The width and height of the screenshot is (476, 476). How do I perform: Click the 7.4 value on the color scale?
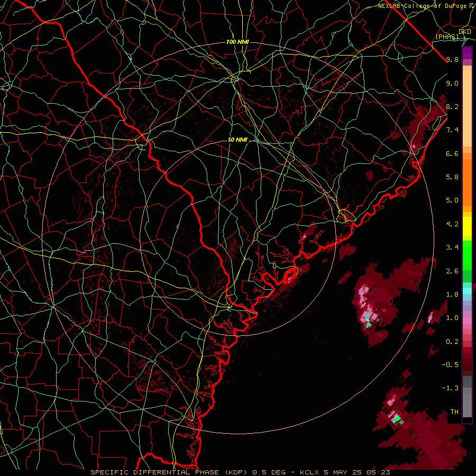[452, 130]
